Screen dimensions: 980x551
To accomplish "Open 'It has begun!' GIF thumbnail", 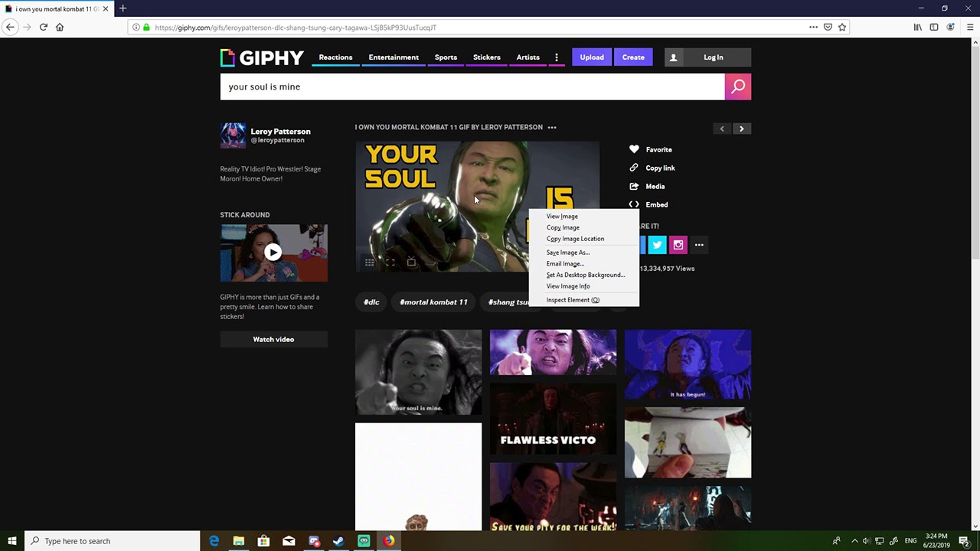I will pos(688,364).
